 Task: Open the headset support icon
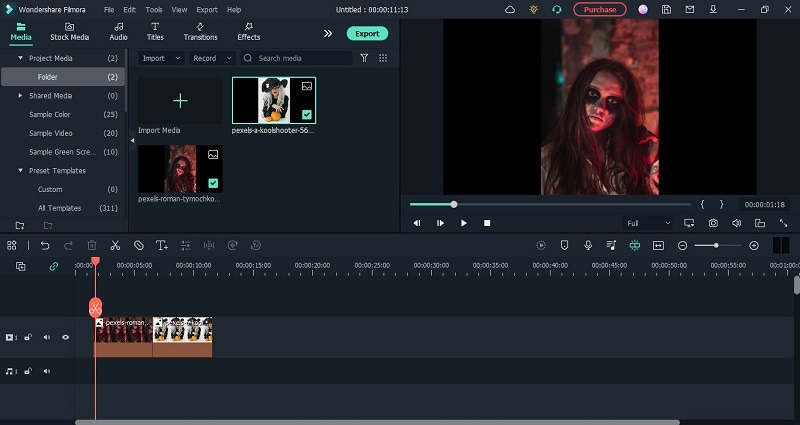coord(557,10)
